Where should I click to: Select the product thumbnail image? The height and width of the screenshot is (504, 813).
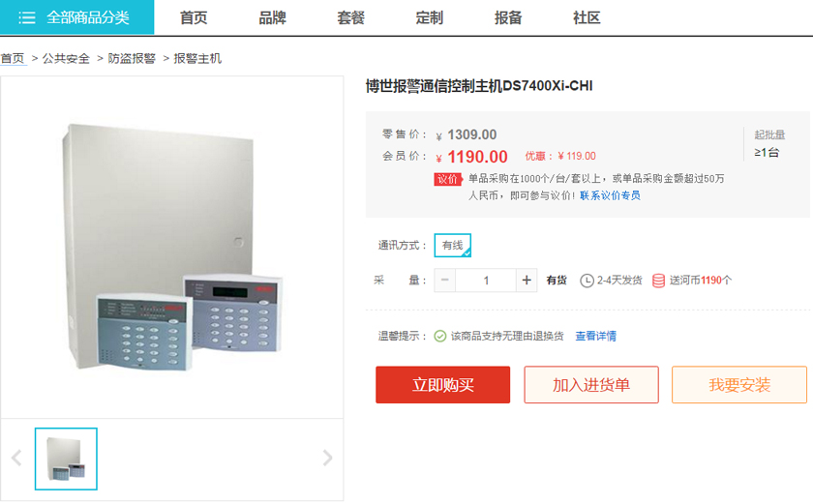tap(66, 459)
